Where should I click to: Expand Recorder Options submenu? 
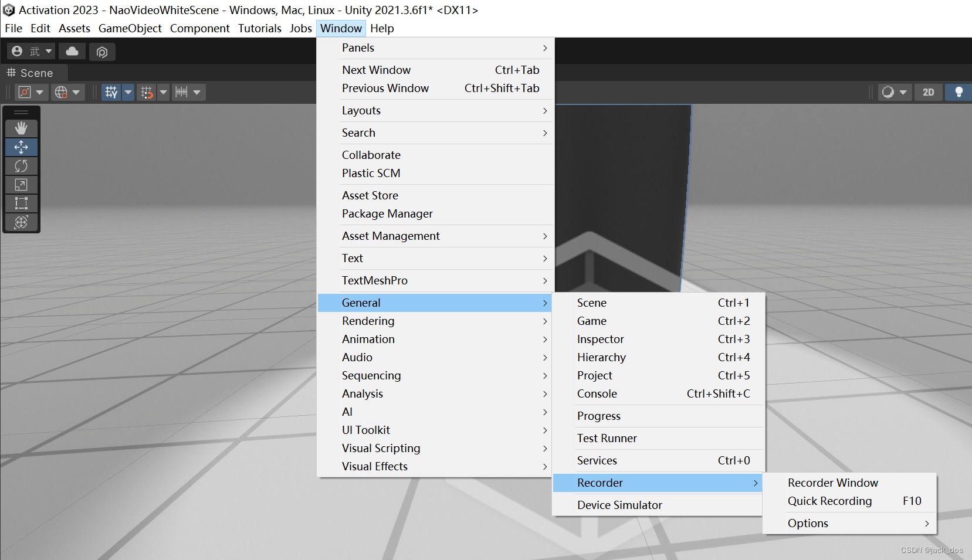pyautogui.click(x=850, y=523)
